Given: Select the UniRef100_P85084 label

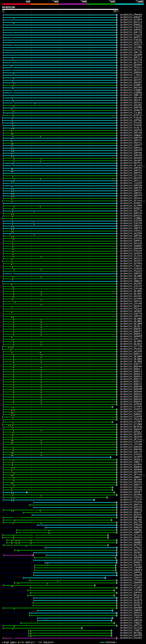Looking at the screenshot, I should click(131, 525).
